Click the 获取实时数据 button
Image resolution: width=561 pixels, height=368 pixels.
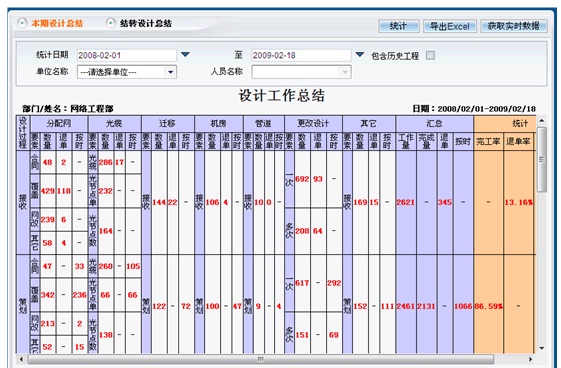click(x=514, y=26)
